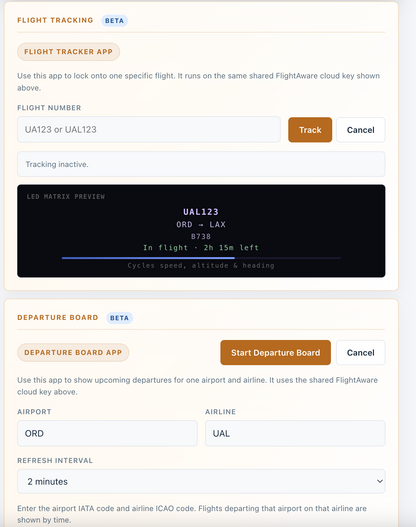The width and height of the screenshot is (416, 527).
Task: Click the Tracking inactive status box
Action: (201, 164)
